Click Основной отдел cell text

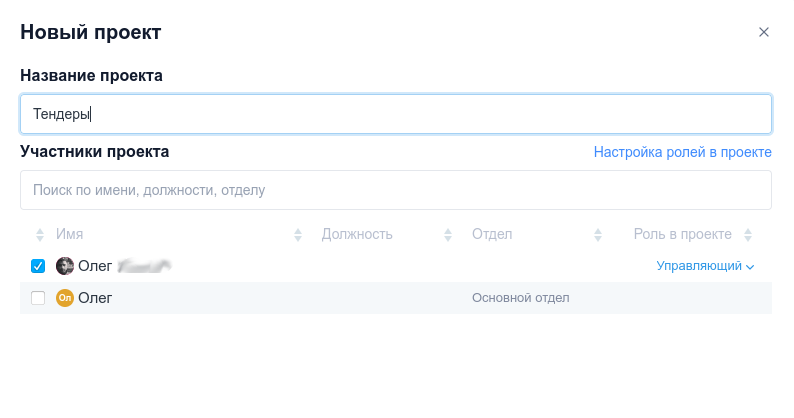pyautogui.click(x=521, y=298)
